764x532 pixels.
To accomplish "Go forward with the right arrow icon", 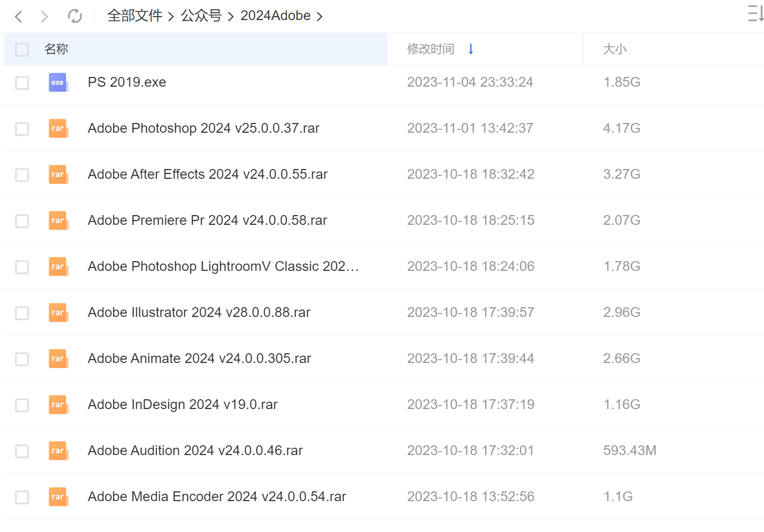I will point(45,17).
